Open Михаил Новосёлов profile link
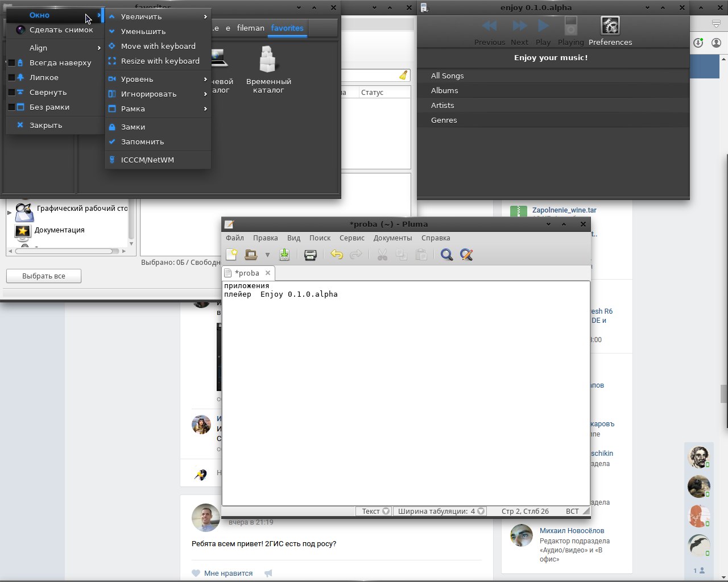This screenshot has width=728, height=582. (572, 531)
